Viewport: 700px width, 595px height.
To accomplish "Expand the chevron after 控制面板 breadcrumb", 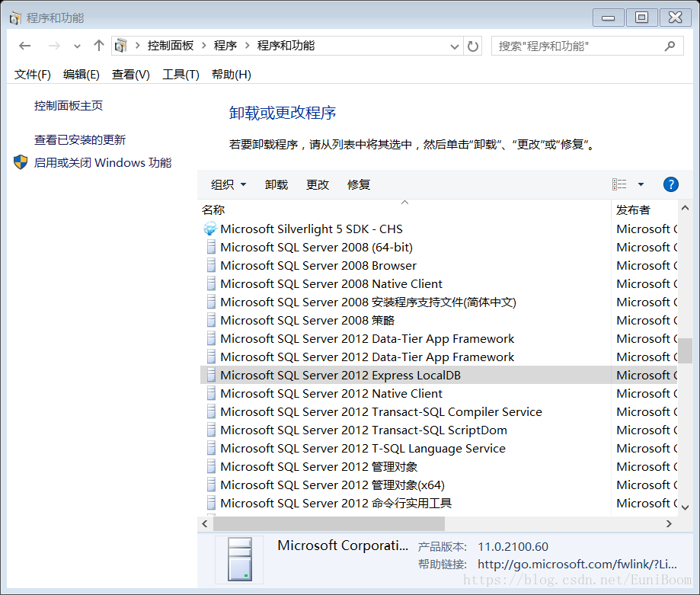I will [203, 46].
